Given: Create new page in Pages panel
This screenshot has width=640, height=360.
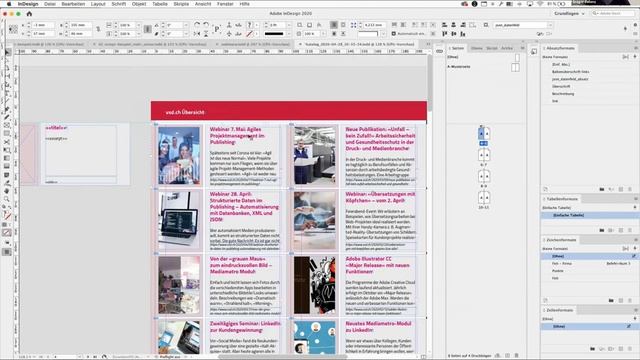Looking at the screenshot, I should (x=507, y=356).
